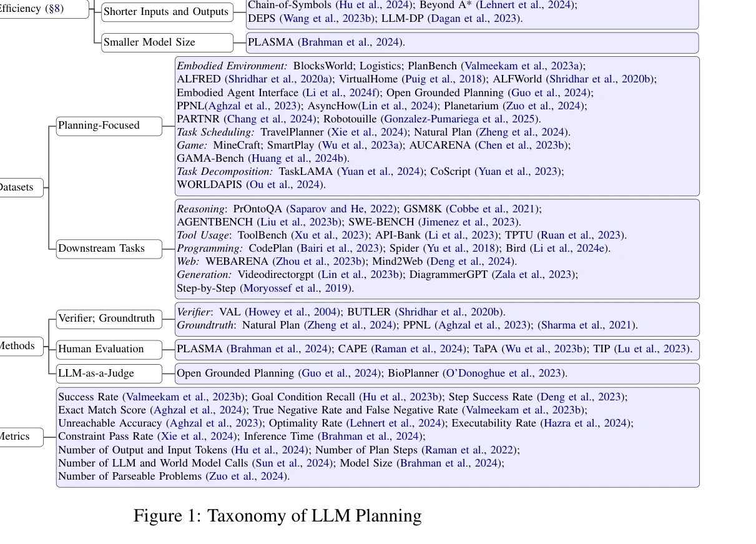The height and width of the screenshot is (544, 756).
Task: Select the Downstream Tasks node
Action: click(109, 249)
